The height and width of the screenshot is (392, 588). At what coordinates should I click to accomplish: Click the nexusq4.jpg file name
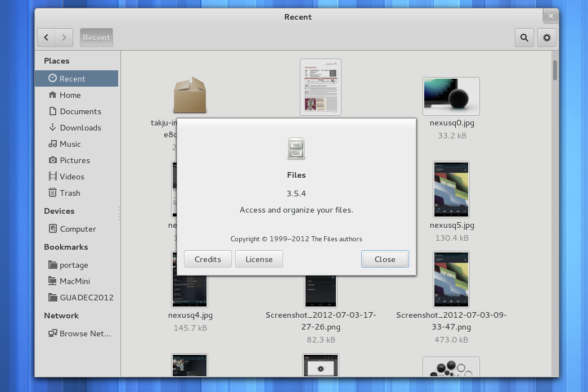point(190,315)
